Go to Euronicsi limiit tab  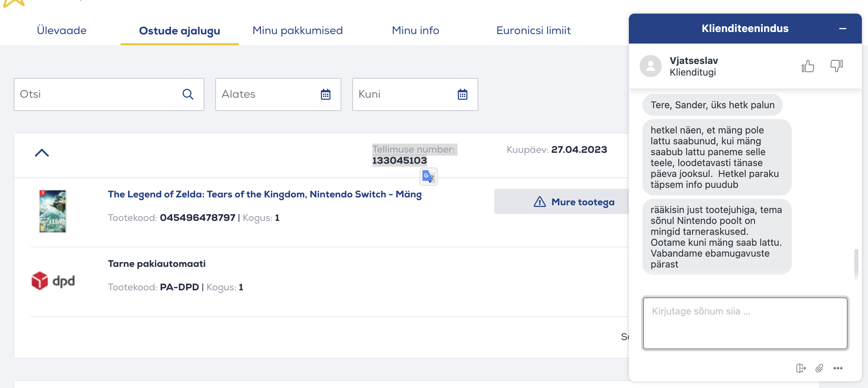[533, 30]
